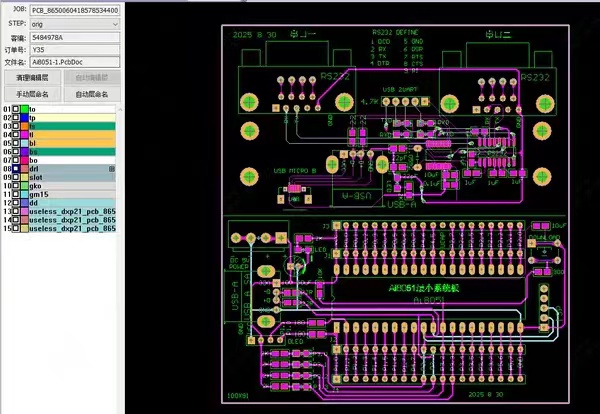Click the 清理编辑层 button
The image size is (600, 414).
pos(32,76)
